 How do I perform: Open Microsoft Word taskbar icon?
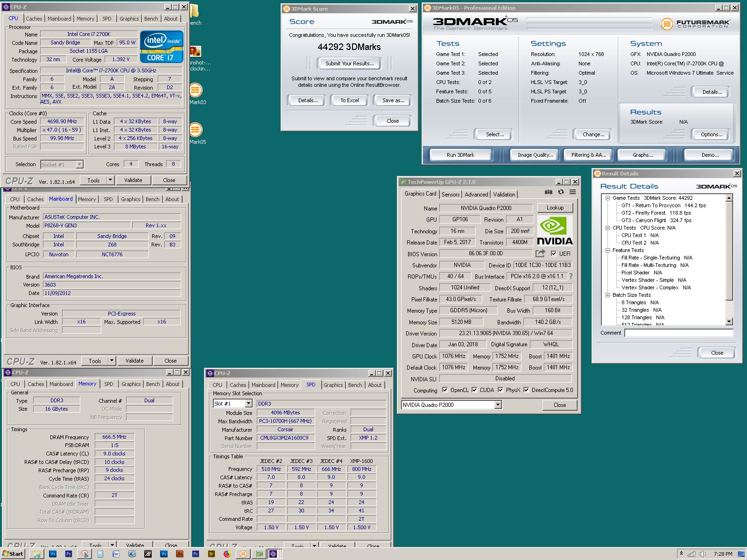[x=116, y=554]
